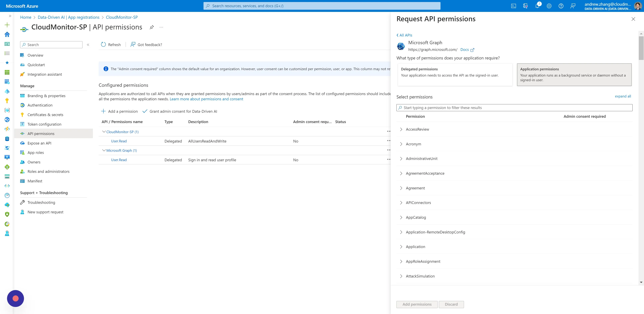The image size is (644, 314).
Task: Open more options for Microsoft Graph group row
Action: (x=389, y=150)
